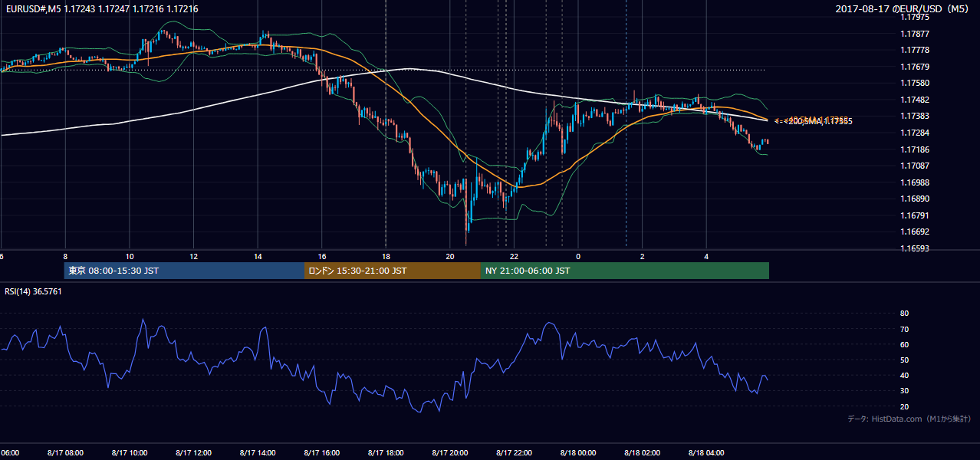This screenshot has width=980, height=460.
Task: Click the bottom time label 8/17 22:00
Action: (514, 453)
